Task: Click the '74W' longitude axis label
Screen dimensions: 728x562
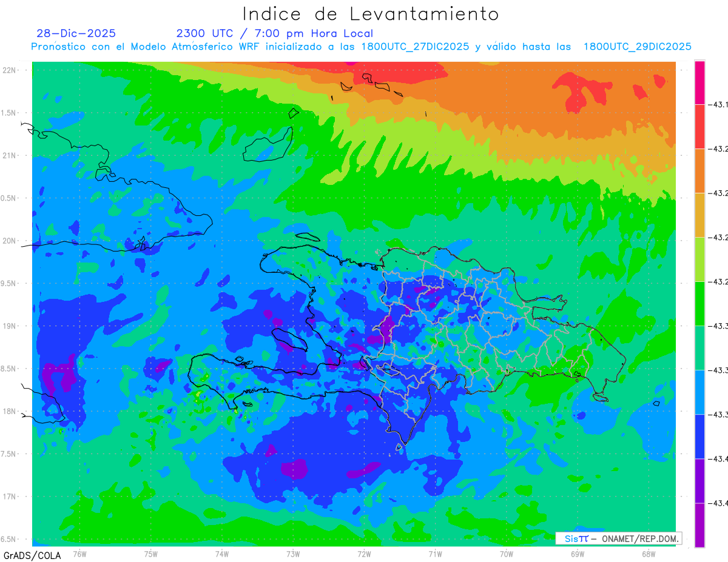Action: [x=222, y=554]
